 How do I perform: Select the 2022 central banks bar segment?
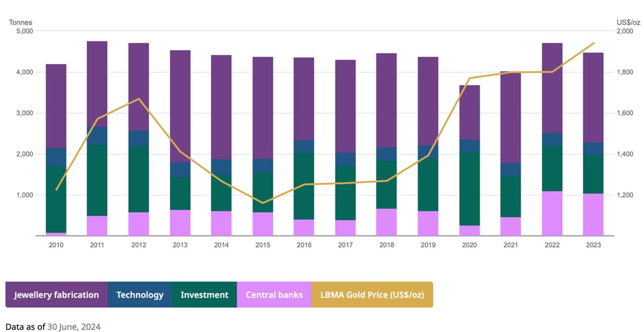tap(552, 214)
